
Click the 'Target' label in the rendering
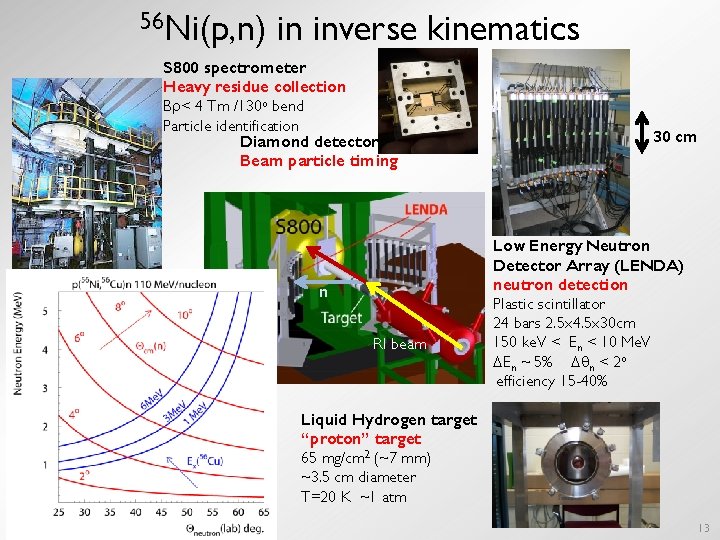(x=341, y=317)
